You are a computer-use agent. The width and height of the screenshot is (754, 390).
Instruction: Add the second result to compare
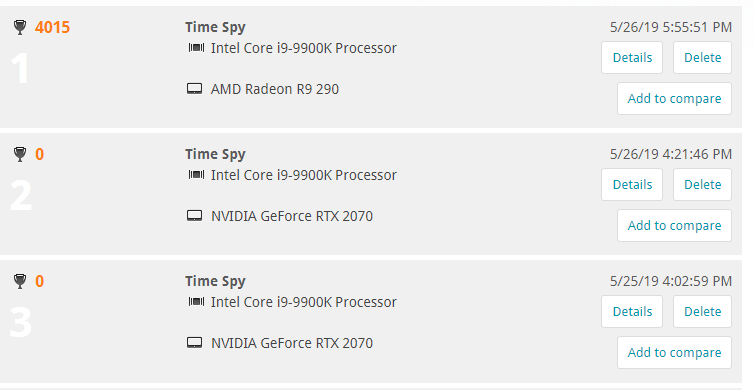pyautogui.click(x=674, y=226)
